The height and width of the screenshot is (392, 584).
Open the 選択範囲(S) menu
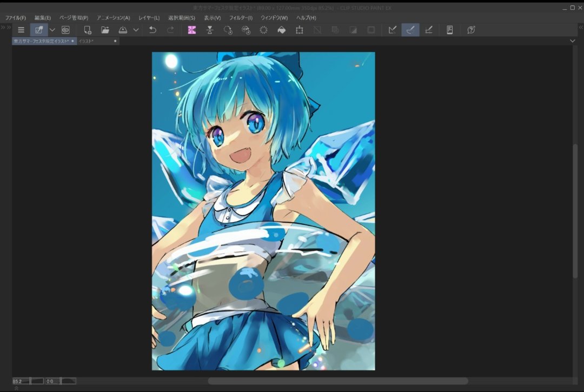pos(181,18)
